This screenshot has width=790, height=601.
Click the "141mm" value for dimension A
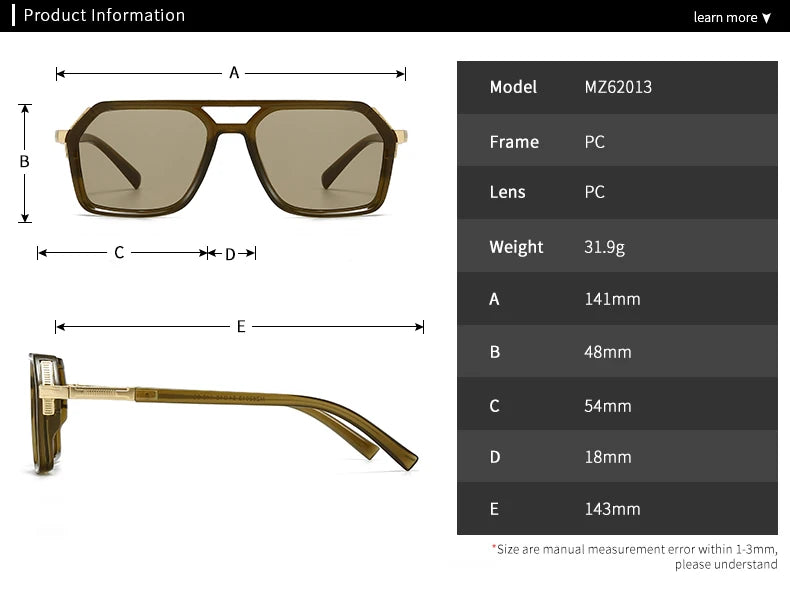tap(612, 299)
